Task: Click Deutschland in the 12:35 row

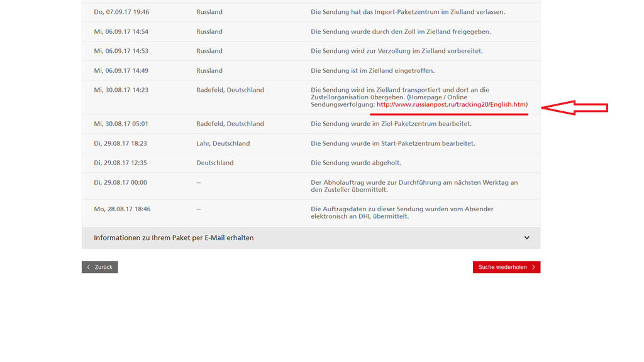Action: (x=215, y=163)
